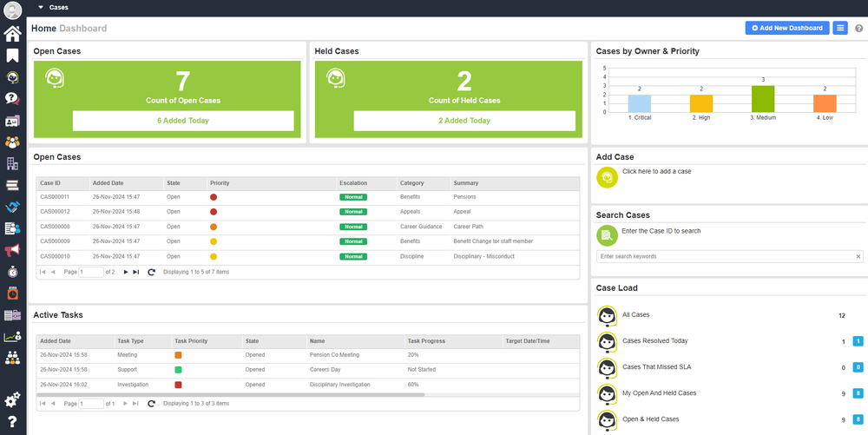Open the purple briefcase icon in sidebar

coord(12,315)
